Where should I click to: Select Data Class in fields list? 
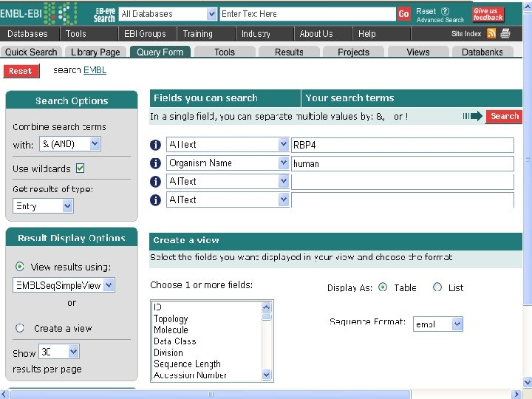tap(174, 341)
